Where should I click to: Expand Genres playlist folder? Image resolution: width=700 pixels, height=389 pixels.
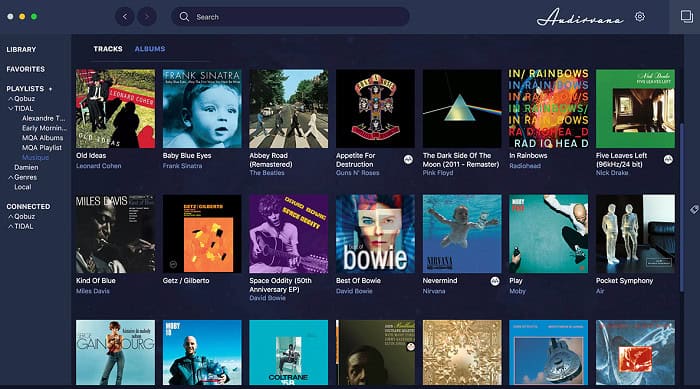pyautogui.click(x=11, y=177)
